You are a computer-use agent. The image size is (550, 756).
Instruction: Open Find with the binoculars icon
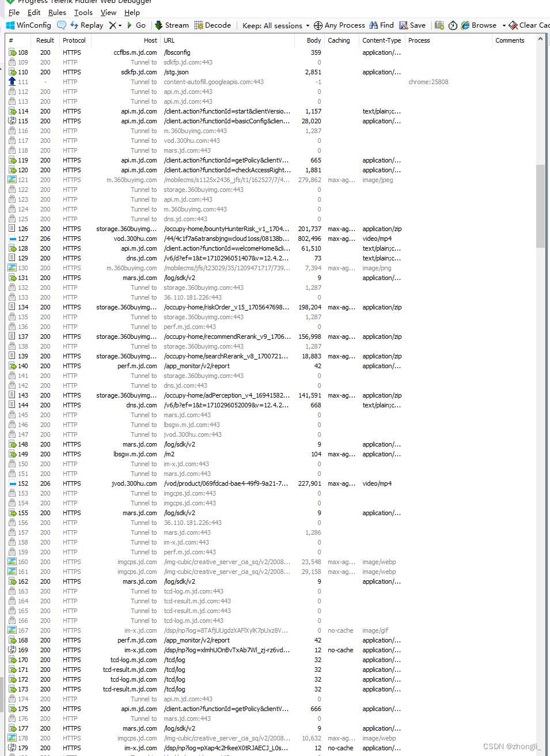pos(381,25)
